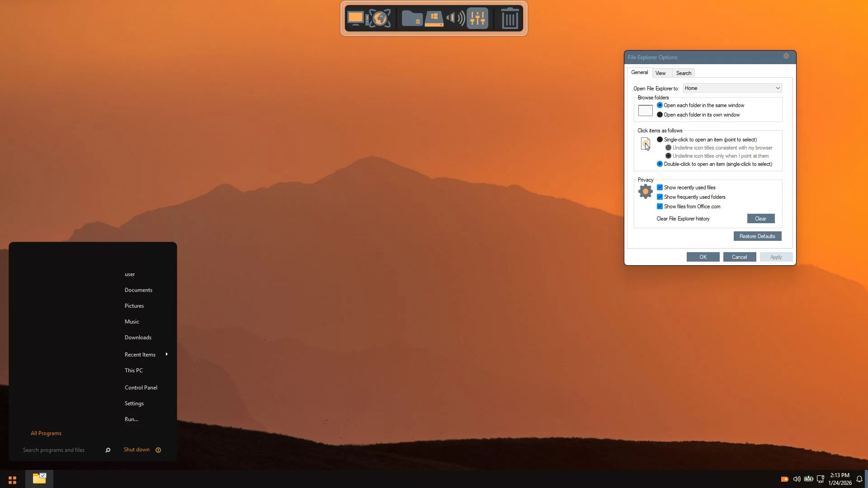Open the recycle bin dock icon

click(x=509, y=19)
